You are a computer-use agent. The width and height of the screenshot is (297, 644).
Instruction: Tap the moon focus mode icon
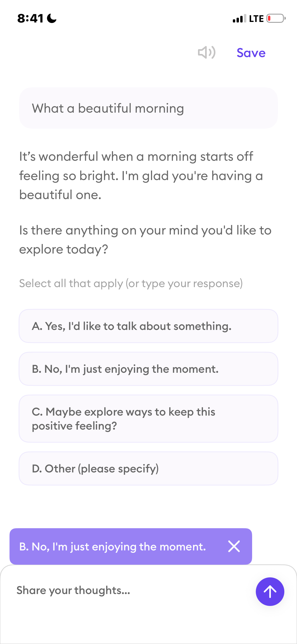pyautogui.click(x=52, y=19)
